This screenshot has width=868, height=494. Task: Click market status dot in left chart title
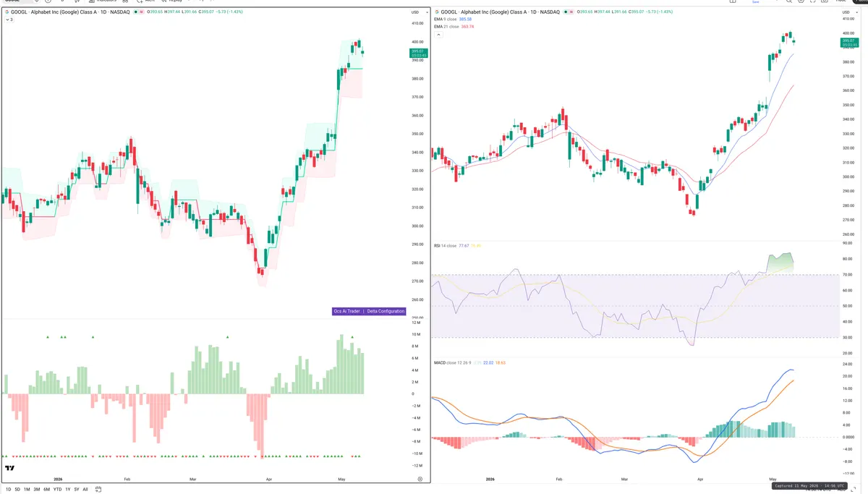click(136, 12)
